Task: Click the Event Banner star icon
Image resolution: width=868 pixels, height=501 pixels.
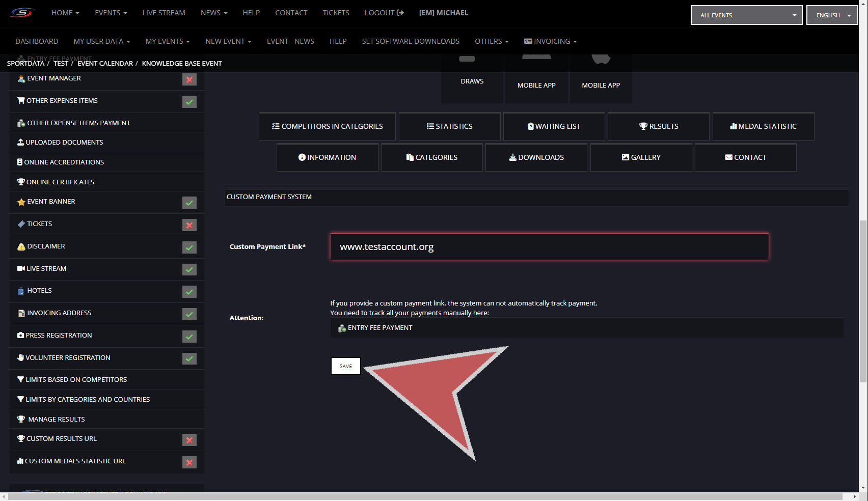Action: point(21,202)
